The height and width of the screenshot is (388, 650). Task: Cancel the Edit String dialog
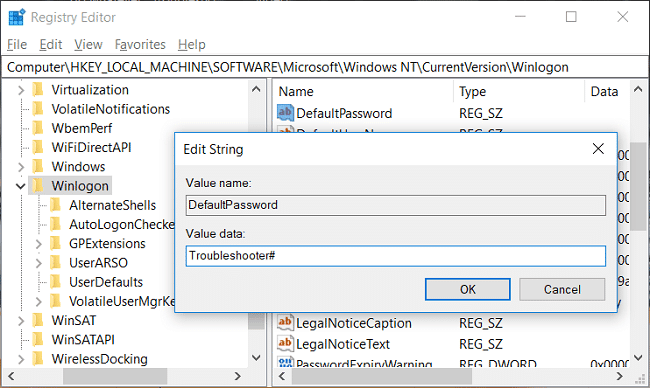pos(562,289)
